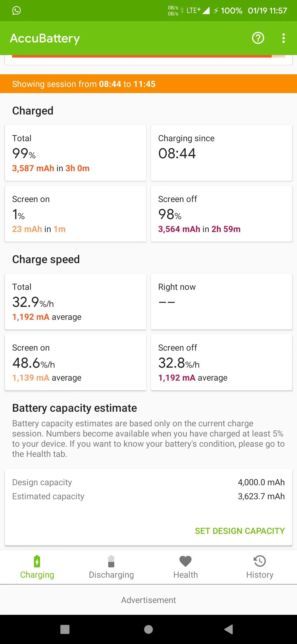Switch to the Discharging tab
The height and width of the screenshot is (644, 297).
coord(111,567)
